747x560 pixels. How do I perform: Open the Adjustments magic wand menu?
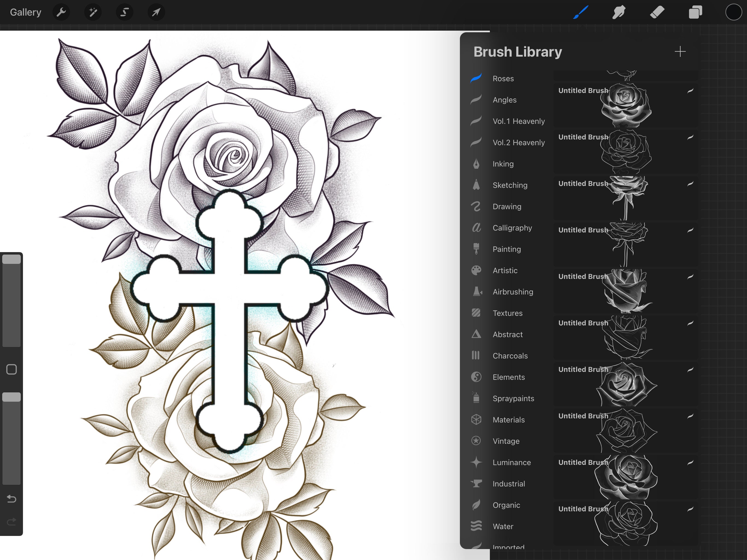pos(93,13)
